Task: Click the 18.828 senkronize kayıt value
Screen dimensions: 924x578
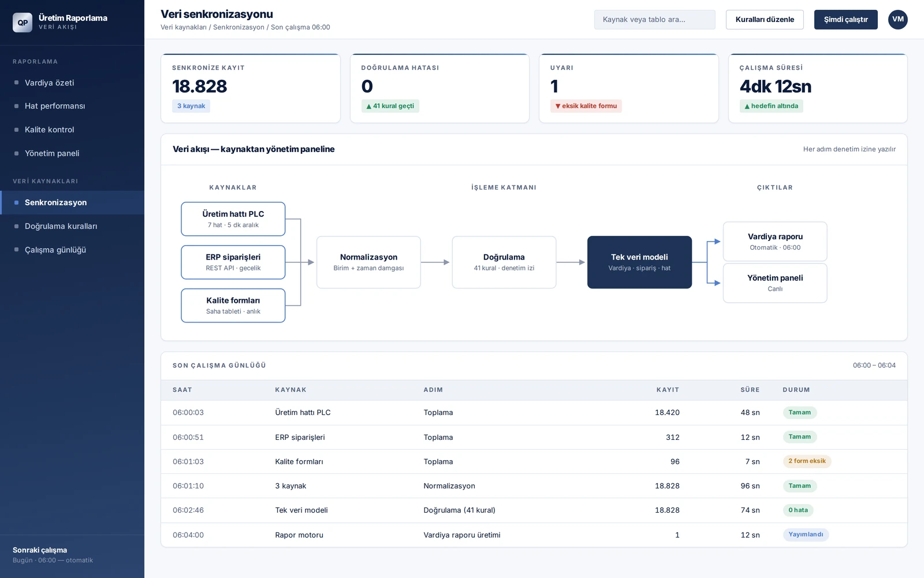Action: pyautogui.click(x=200, y=86)
